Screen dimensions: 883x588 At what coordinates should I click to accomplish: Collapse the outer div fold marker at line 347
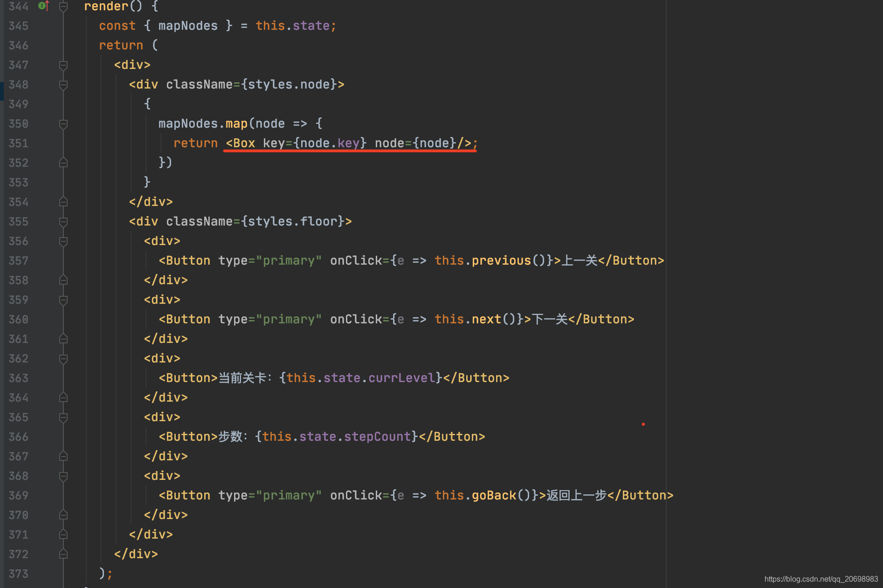(x=63, y=65)
